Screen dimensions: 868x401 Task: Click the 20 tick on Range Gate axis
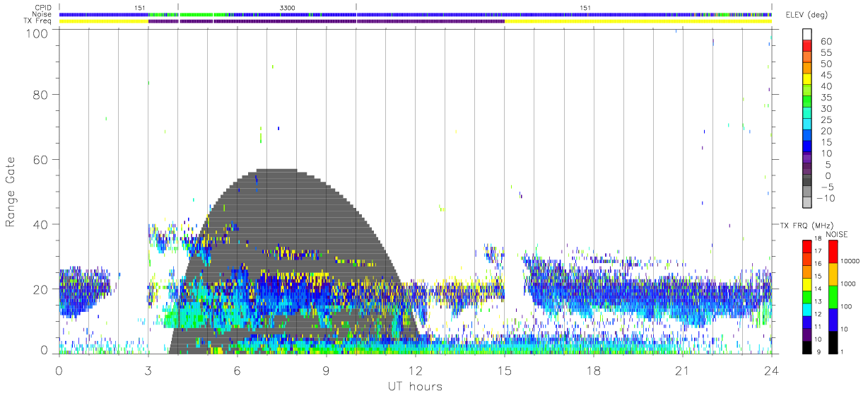click(40, 289)
